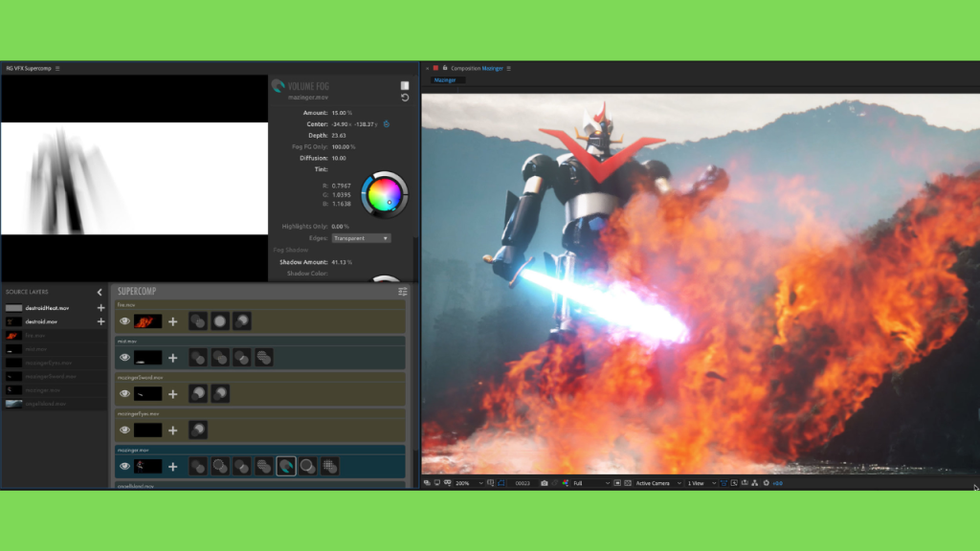
Task: Select the second effect icon on mazinger.mov
Action: (x=220, y=466)
